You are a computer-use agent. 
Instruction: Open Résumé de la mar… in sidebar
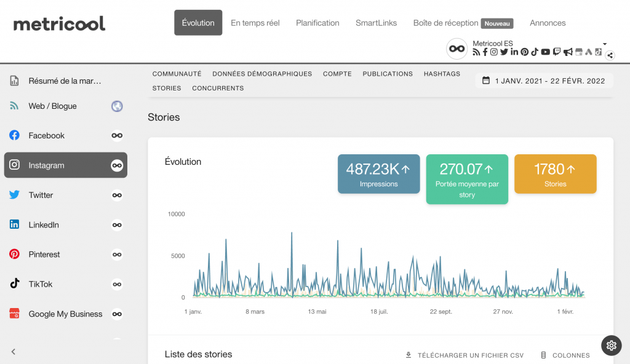pos(65,81)
